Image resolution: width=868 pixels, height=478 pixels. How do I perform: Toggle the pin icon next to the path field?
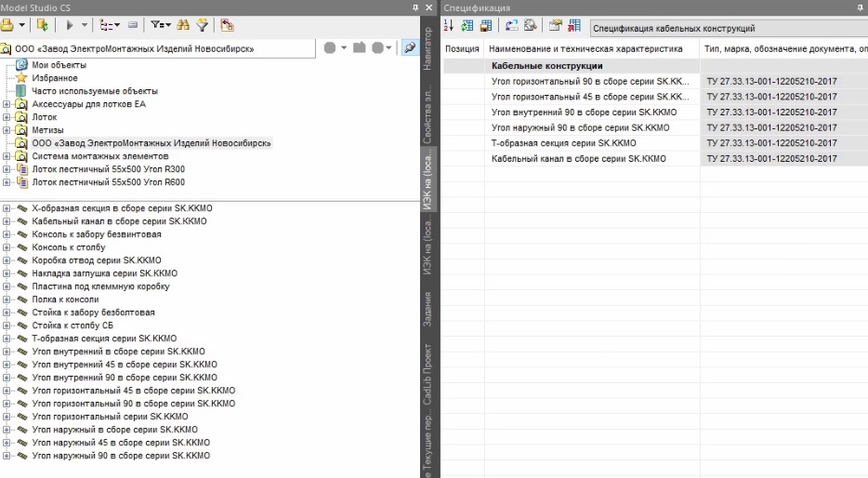tap(410, 47)
